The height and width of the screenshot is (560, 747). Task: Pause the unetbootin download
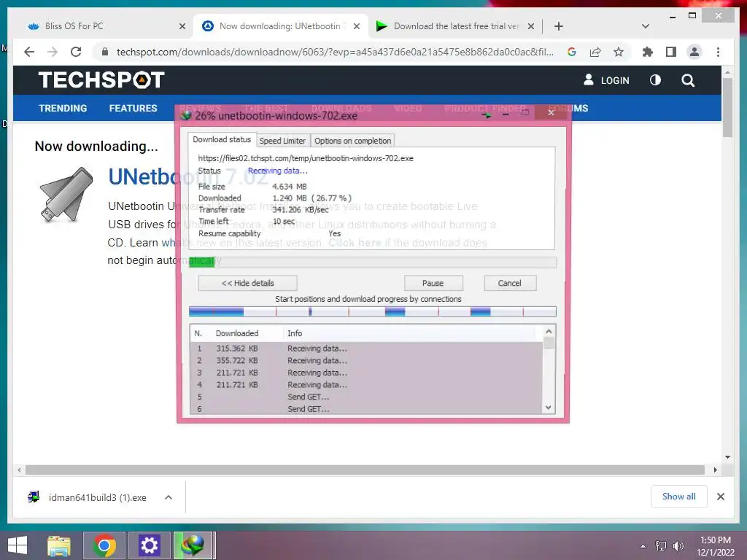tap(433, 283)
